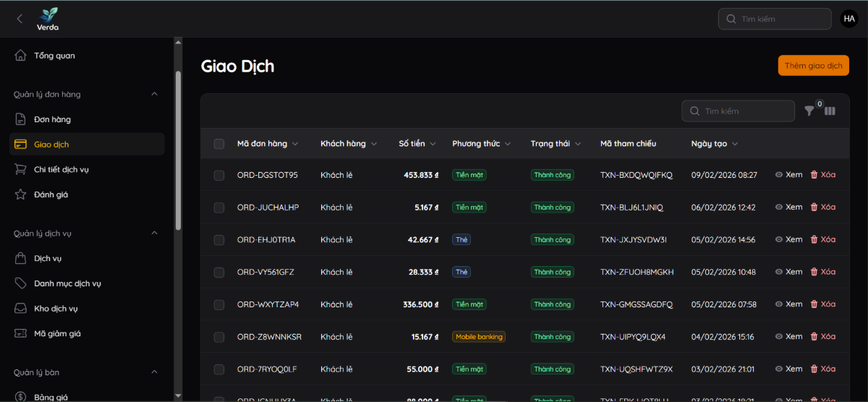Open the Verda logo home
This screenshot has height=402, width=868.
[x=48, y=19]
